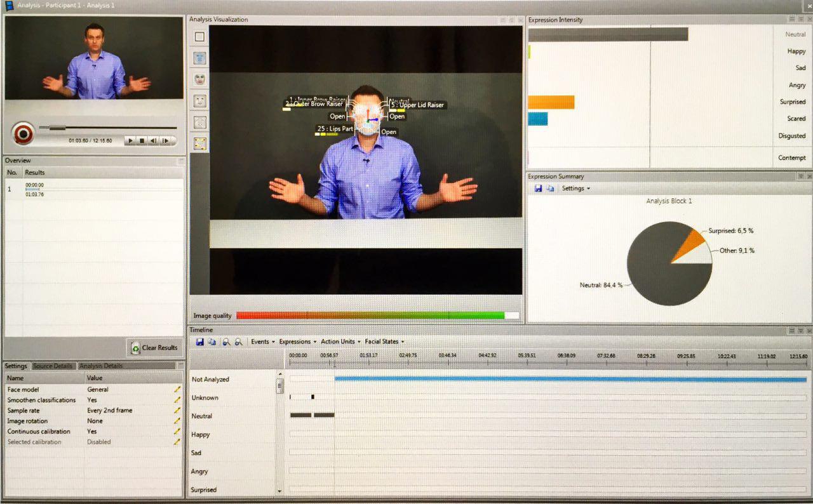
Task: Step one frame forward in video
Action: [165, 141]
